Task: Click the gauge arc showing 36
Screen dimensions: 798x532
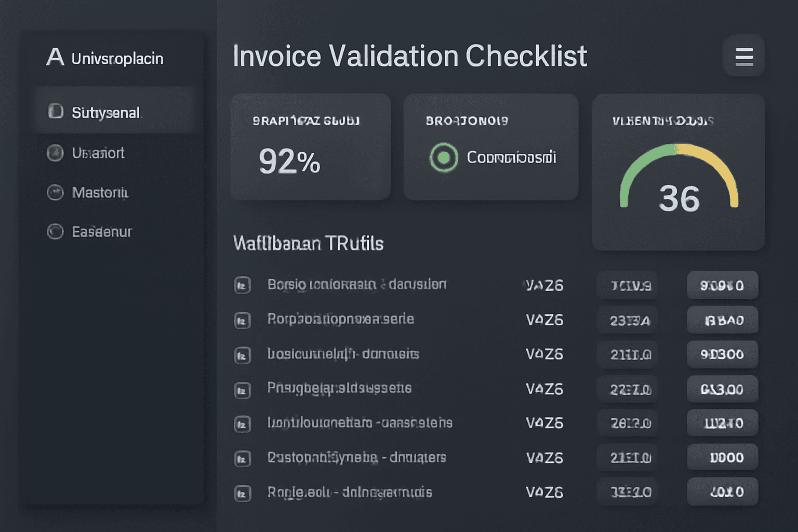Action: click(x=679, y=176)
